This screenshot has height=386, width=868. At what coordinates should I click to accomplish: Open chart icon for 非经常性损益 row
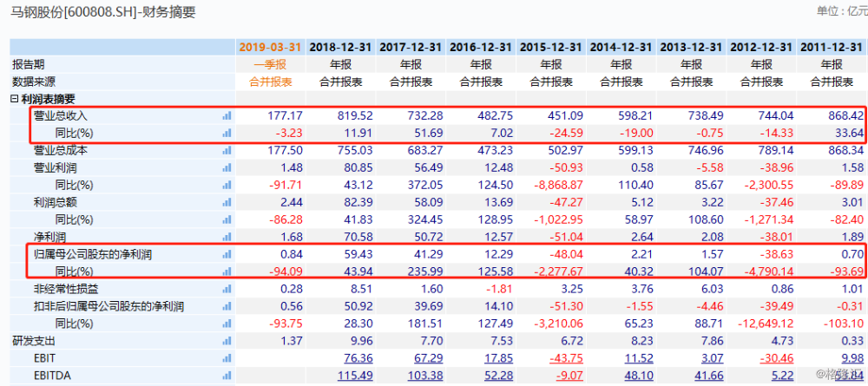227,289
